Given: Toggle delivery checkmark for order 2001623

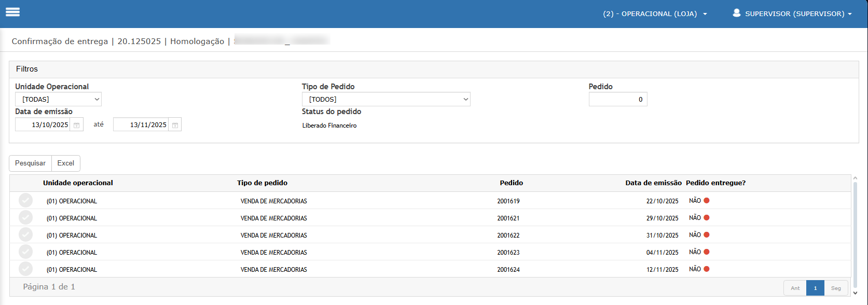Looking at the screenshot, I should pos(25,252).
